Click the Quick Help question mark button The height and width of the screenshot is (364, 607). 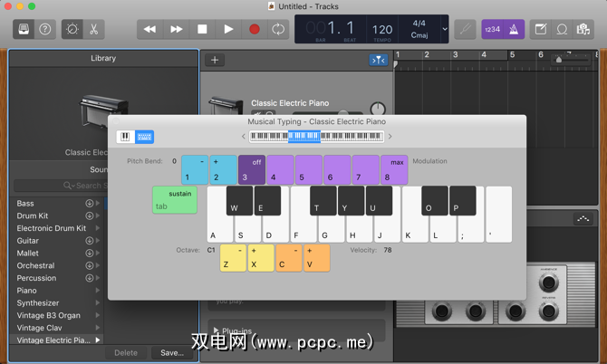[45, 29]
